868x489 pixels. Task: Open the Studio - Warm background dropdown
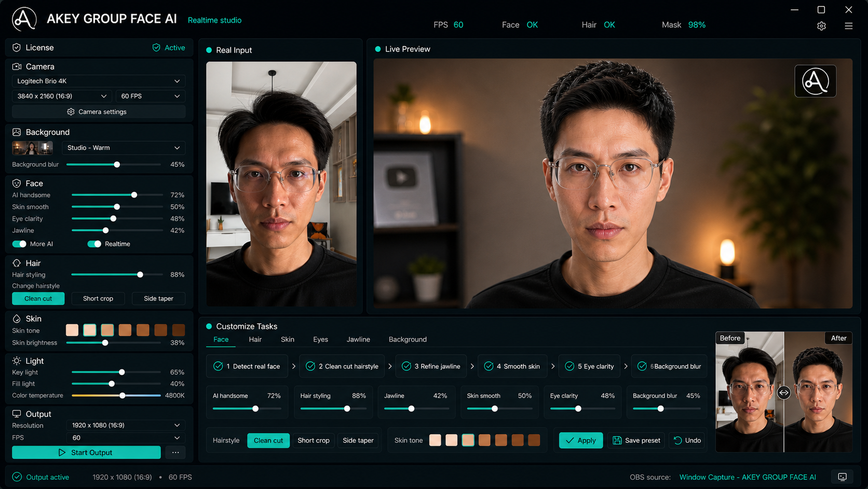(x=124, y=148)
